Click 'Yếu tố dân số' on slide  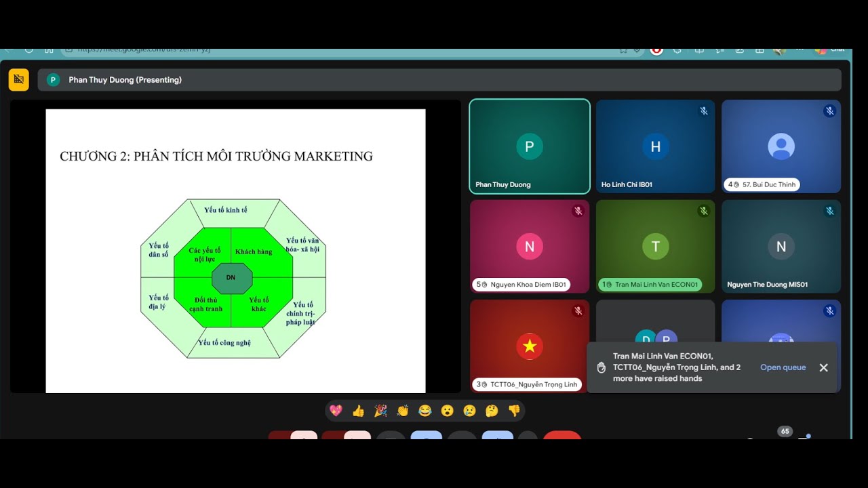pyautogui.click(x=159, y=250)
